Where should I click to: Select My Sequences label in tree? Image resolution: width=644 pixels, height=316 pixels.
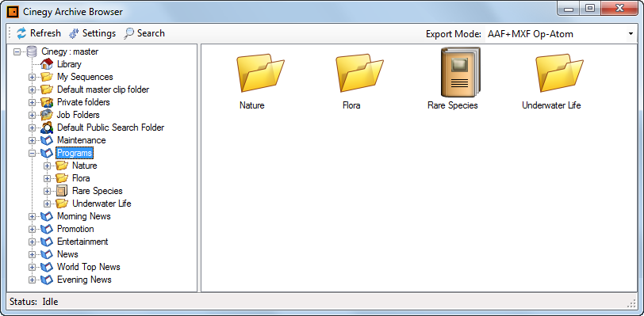pyautogui.click(x=85, y=77)
